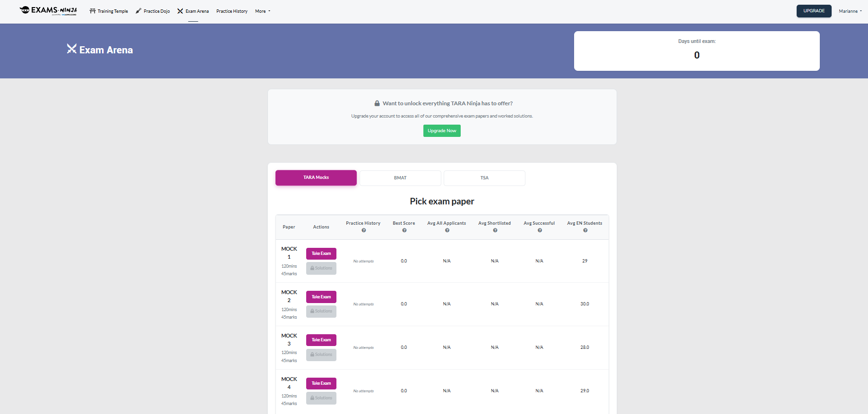Open the Marianne account dropdown
This screenshot has width=868, height=414.
(x=850, y=11)
